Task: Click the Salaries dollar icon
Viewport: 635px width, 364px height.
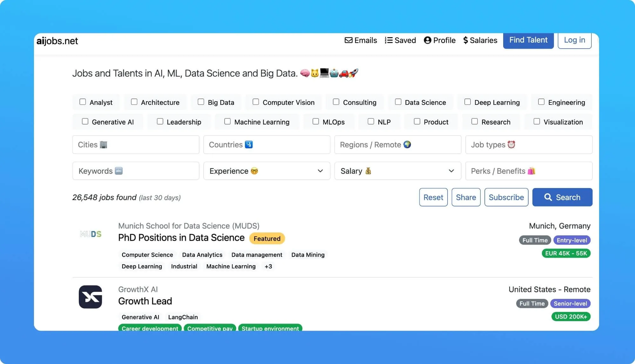Action: click(x=466, y=40)
